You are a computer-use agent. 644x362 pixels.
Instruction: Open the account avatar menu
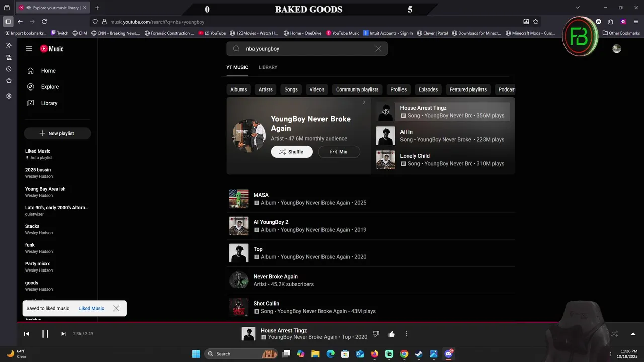(x=617, y=49)
